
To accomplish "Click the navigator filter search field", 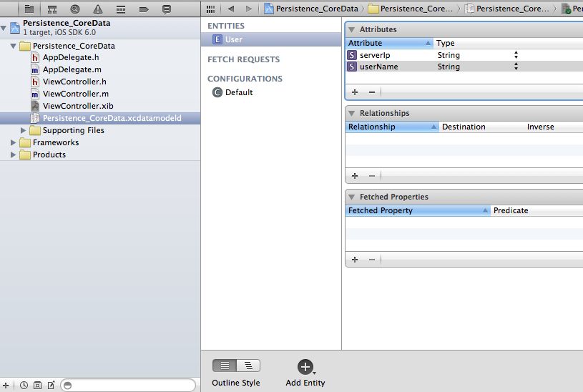I will tap(128, 386).
